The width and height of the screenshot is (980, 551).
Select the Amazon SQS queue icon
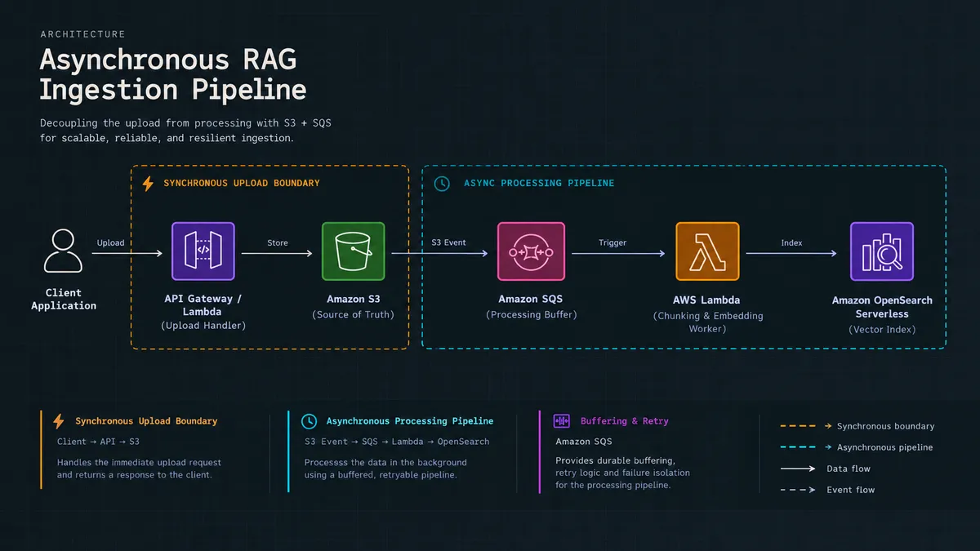[x=531, y=252]
